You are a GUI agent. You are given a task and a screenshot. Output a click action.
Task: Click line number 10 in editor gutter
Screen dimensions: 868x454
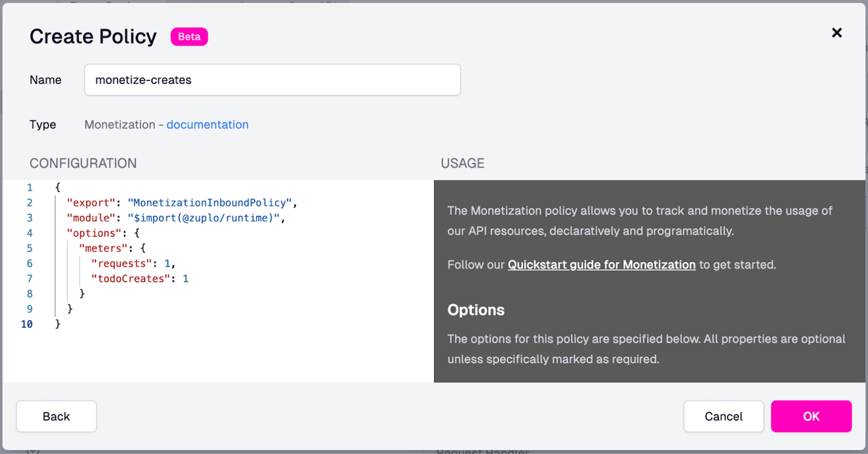tap(27, 324)
